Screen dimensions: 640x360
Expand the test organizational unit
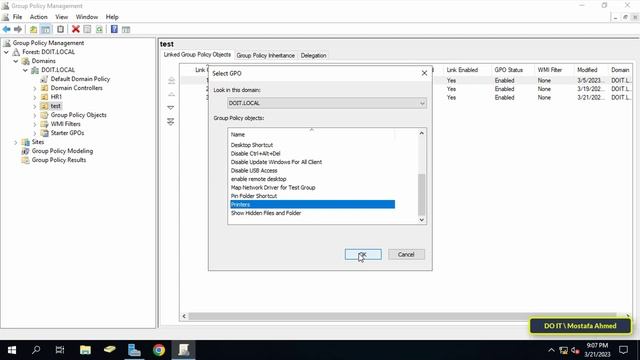coord(35,106)
